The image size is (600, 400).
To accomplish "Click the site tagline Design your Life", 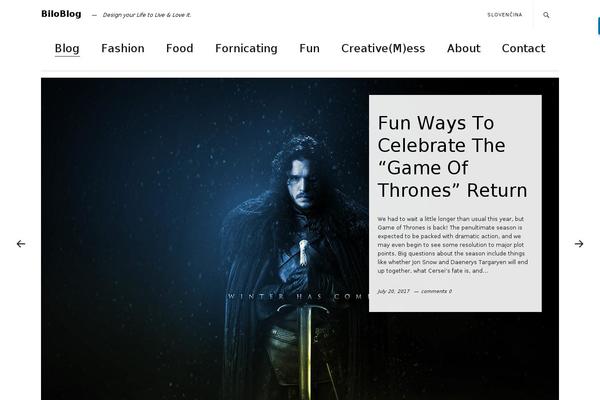I will (x=147, y=15).
